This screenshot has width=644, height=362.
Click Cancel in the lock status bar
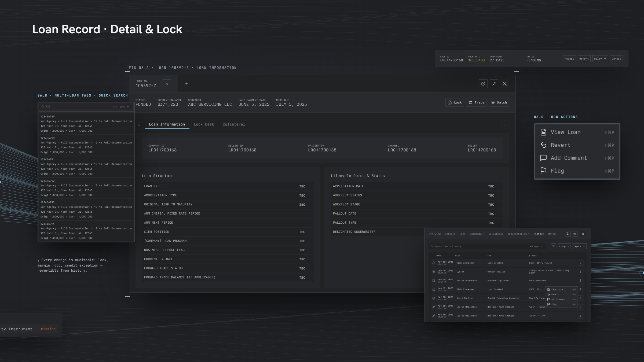[616, 58]
